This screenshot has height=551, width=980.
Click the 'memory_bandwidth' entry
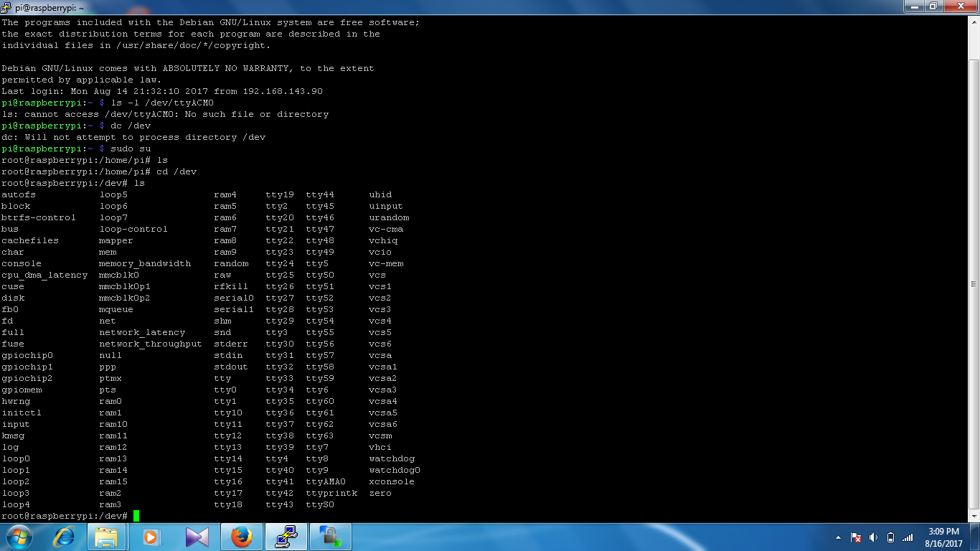(x=145, y=263)
